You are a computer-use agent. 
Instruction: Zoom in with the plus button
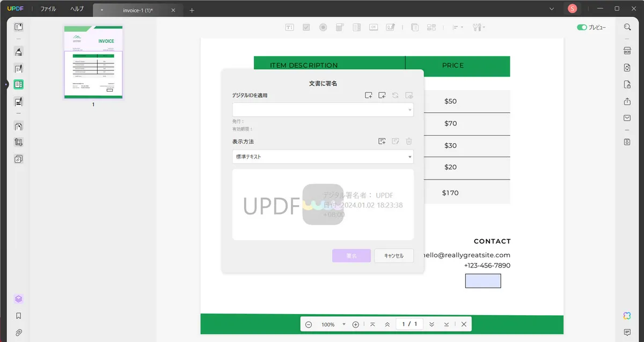[355, 324]
